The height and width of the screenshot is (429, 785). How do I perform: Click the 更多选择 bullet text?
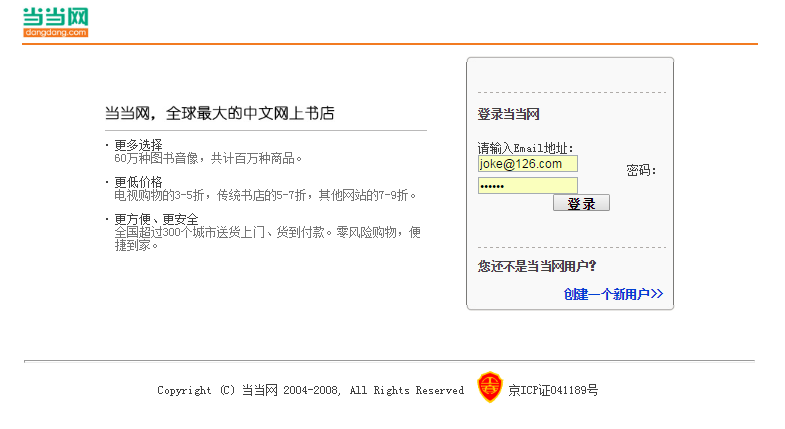click(138, 145)
